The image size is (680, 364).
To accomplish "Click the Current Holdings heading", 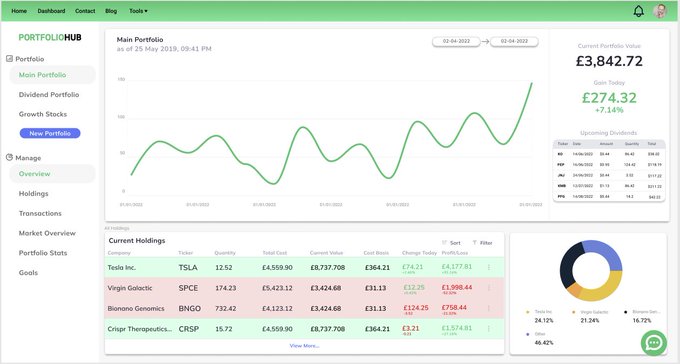I will point(137,240).
